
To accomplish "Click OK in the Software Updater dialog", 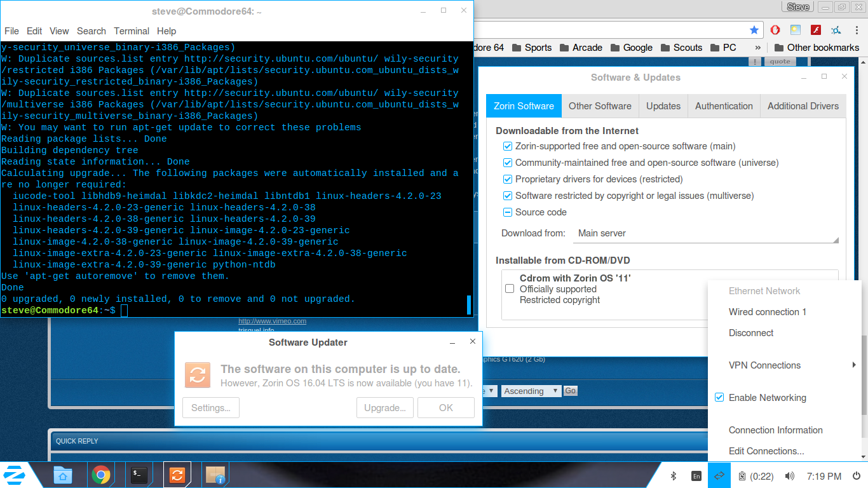I will click(446, 408).
